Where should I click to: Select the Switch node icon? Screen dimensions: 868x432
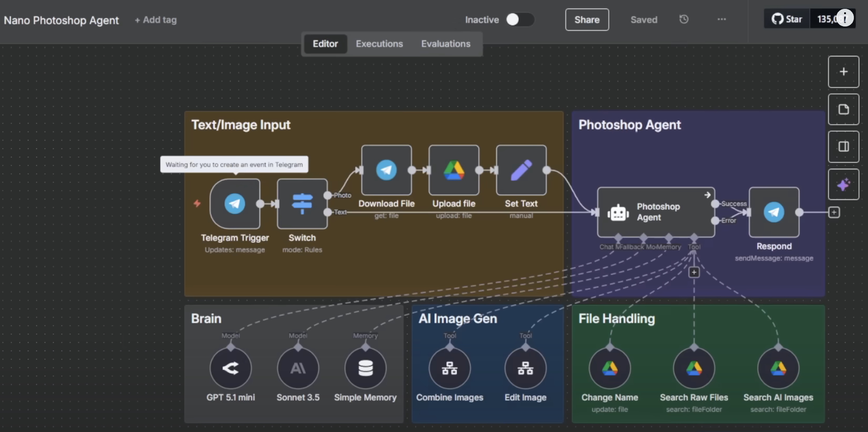302,204
